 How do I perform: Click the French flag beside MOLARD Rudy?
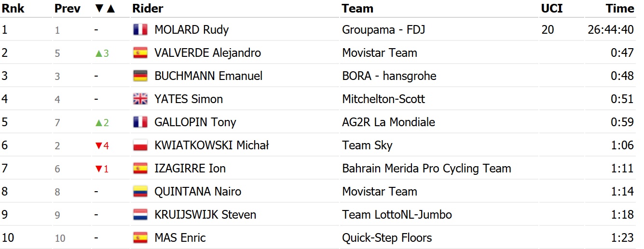click(x=140, y=30)
